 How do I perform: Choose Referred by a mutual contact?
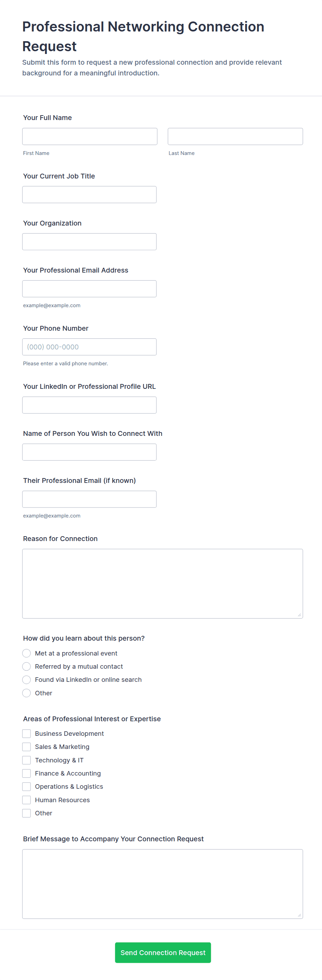(27, 667)
